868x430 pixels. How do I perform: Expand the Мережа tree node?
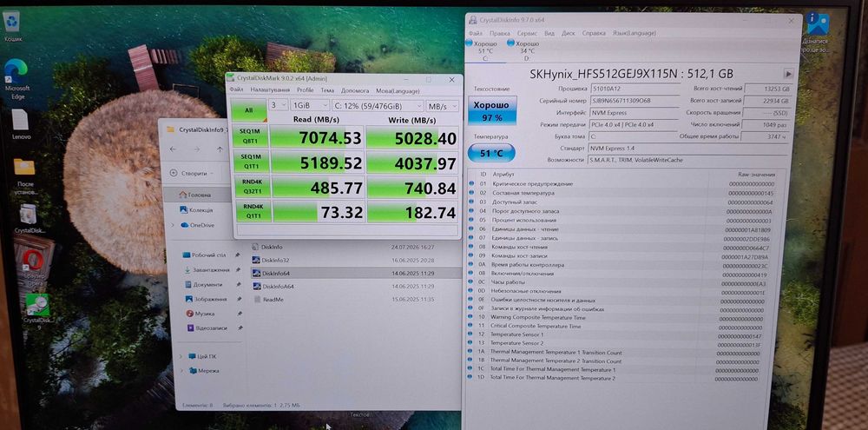pyautogui.click(x=181, y=371)
